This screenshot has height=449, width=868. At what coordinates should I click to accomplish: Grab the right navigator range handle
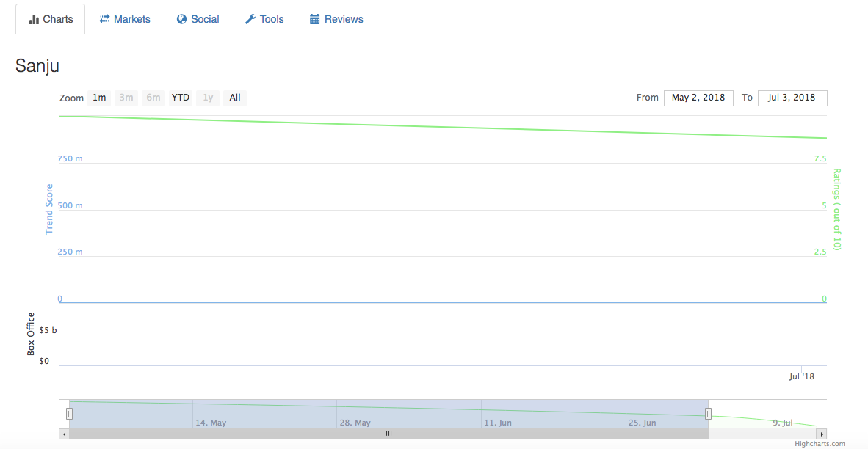coord(708,414)
